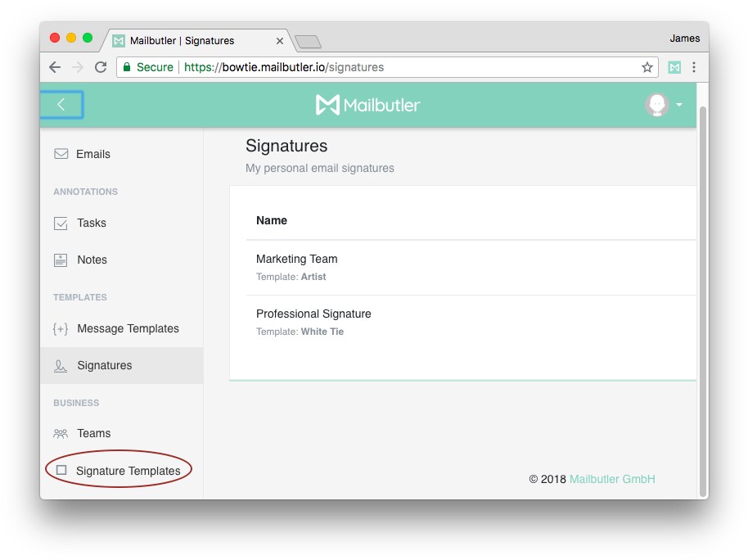The width and height of the screenshot is (748, 560).
Task: Click the Mailbutler logo in the header
Action: coord(367,105)
